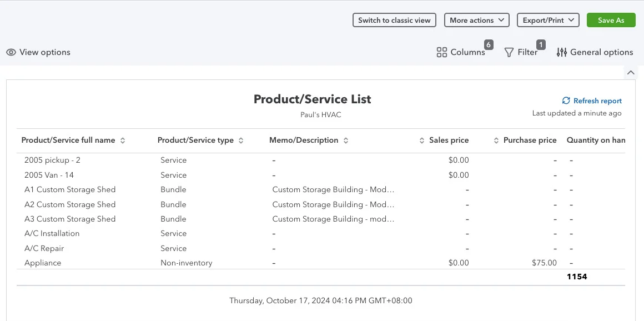Click Service type for A/C Installation
This screenshot has width=644, height=321.
pos(173,233)
